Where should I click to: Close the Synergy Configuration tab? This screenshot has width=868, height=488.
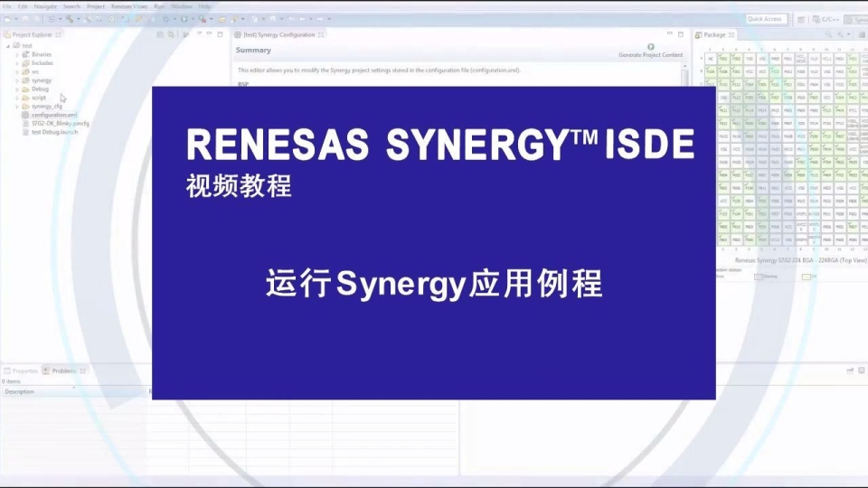click(321, 35)
